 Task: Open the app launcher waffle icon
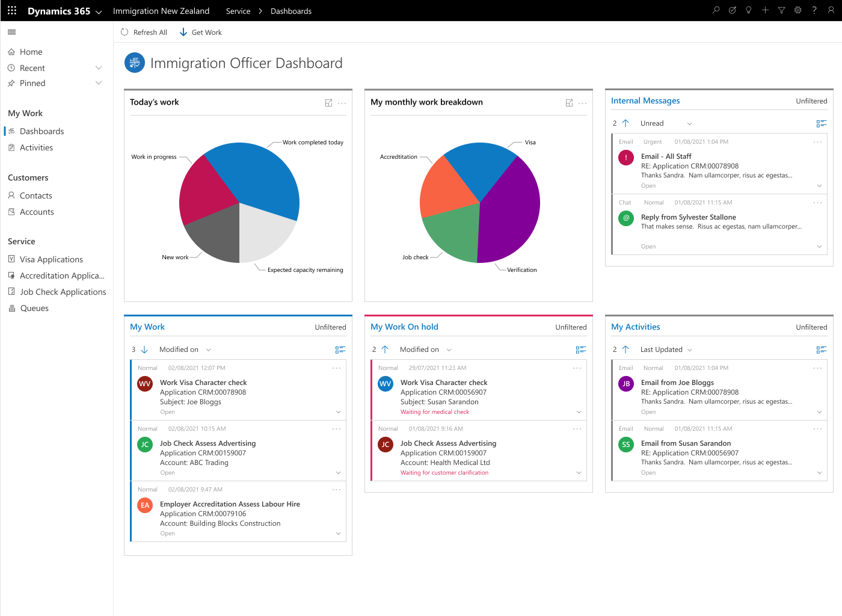point(11,10)
